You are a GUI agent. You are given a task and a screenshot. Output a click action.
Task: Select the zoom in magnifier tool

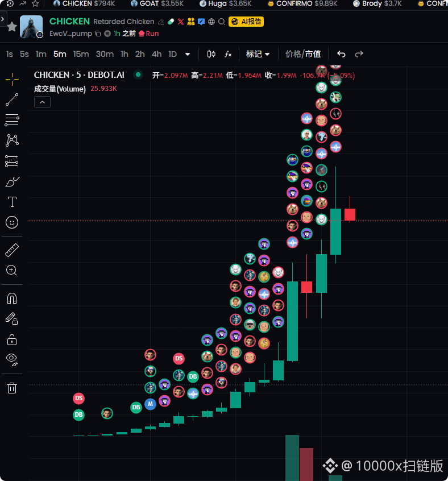click(12, 270)
